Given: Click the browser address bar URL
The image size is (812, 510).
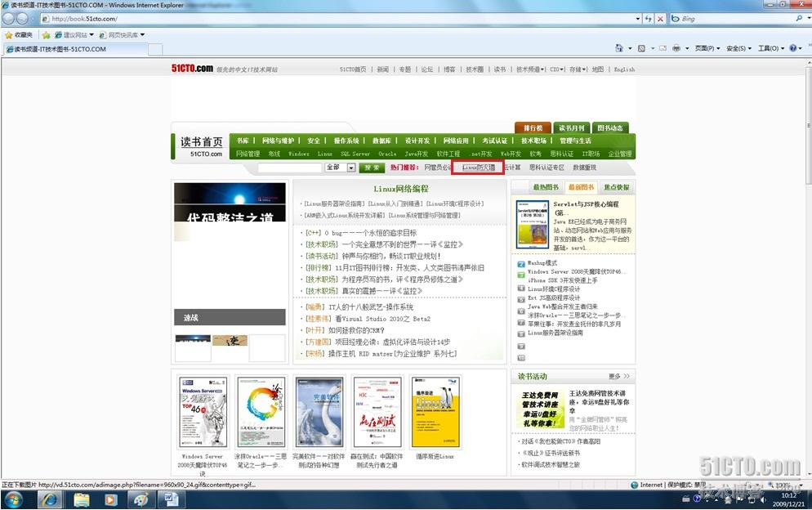Looking at the screenshot, I should [84, 19].
